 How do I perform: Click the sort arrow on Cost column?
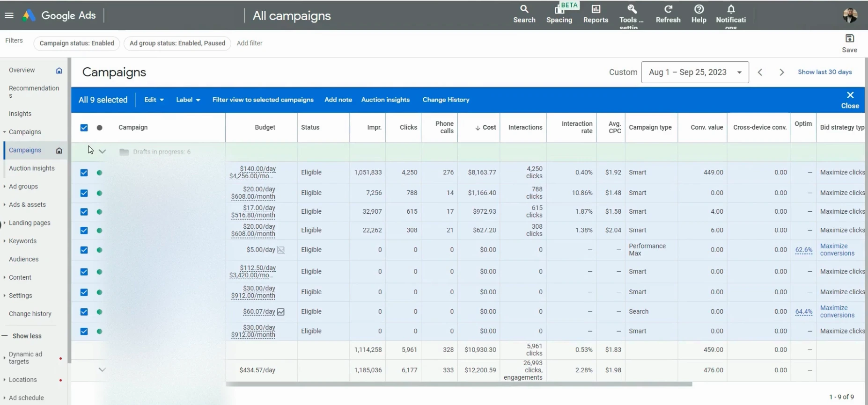478,128
